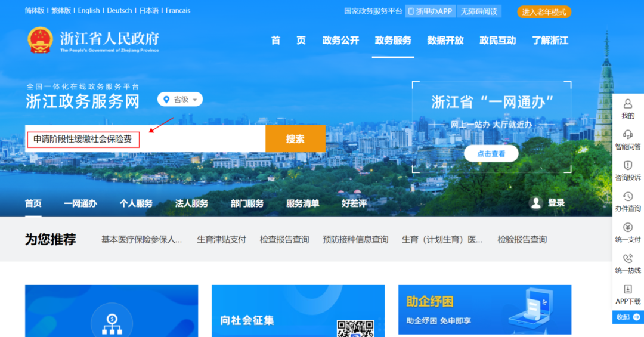Image resolution: width=644 pixels, height=337 pixels.
Task: Switch language to English
Action: point(89,11)
